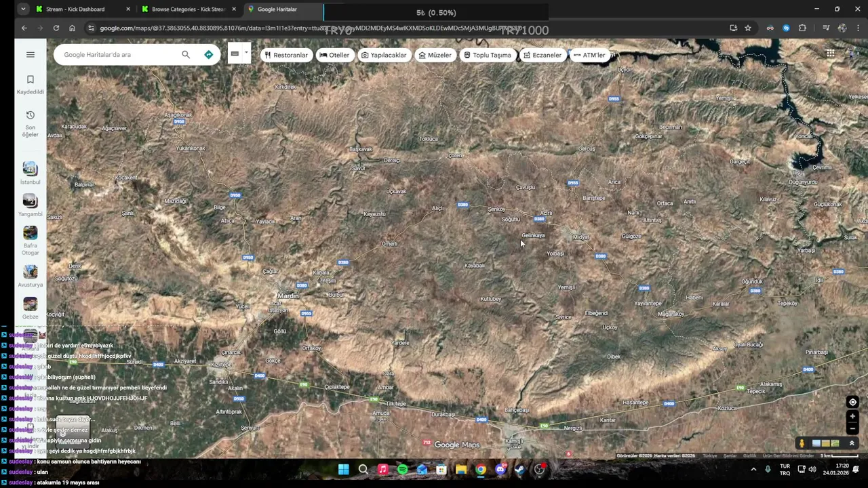Click the Mardin city label on map

pos(288,296)
